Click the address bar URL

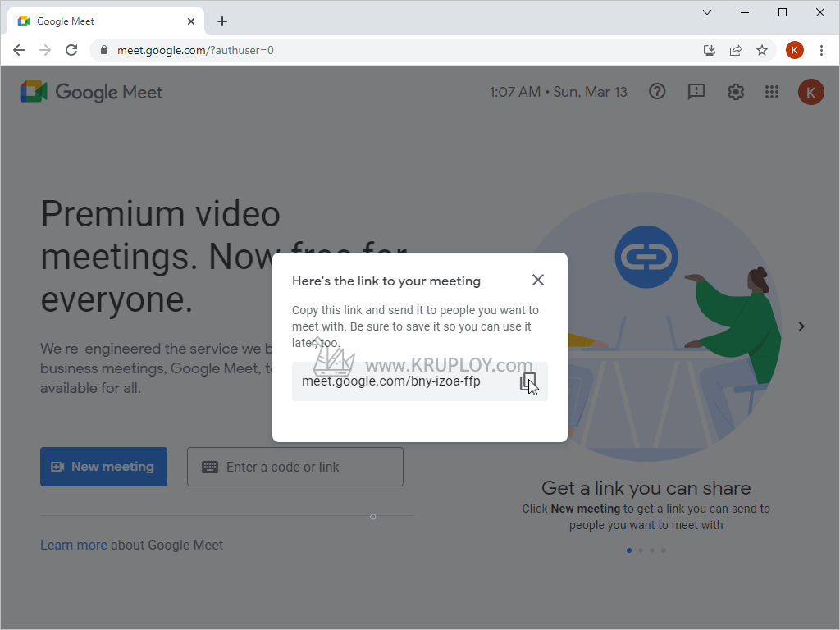(195, 50)
